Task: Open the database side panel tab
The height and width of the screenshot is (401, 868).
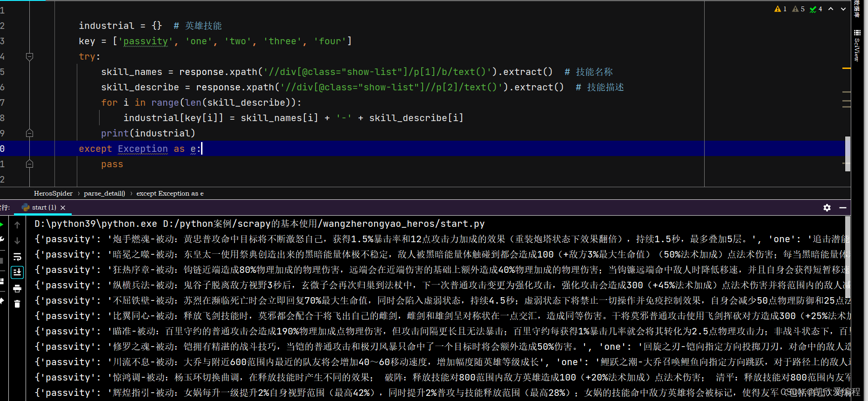Action: (857, 9)
